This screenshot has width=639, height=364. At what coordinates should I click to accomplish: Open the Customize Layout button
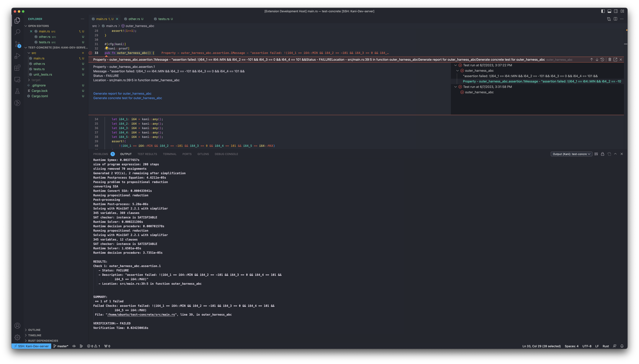[622, 11]
